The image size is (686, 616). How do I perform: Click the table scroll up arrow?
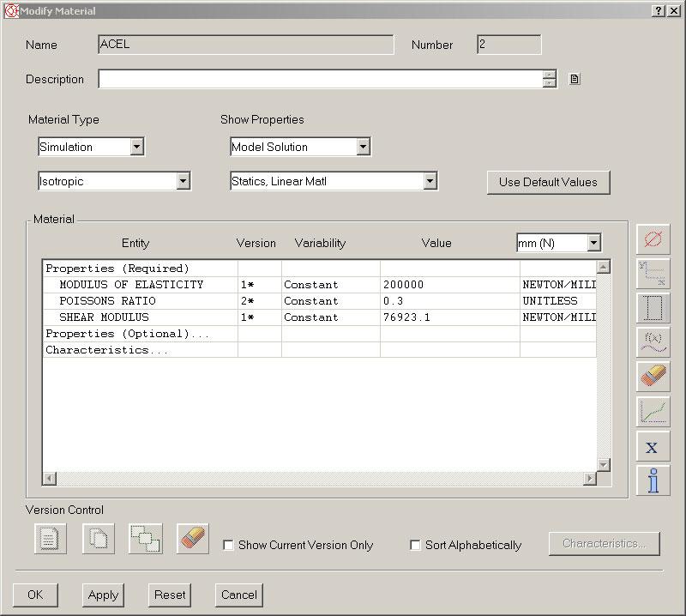[604, 267]
